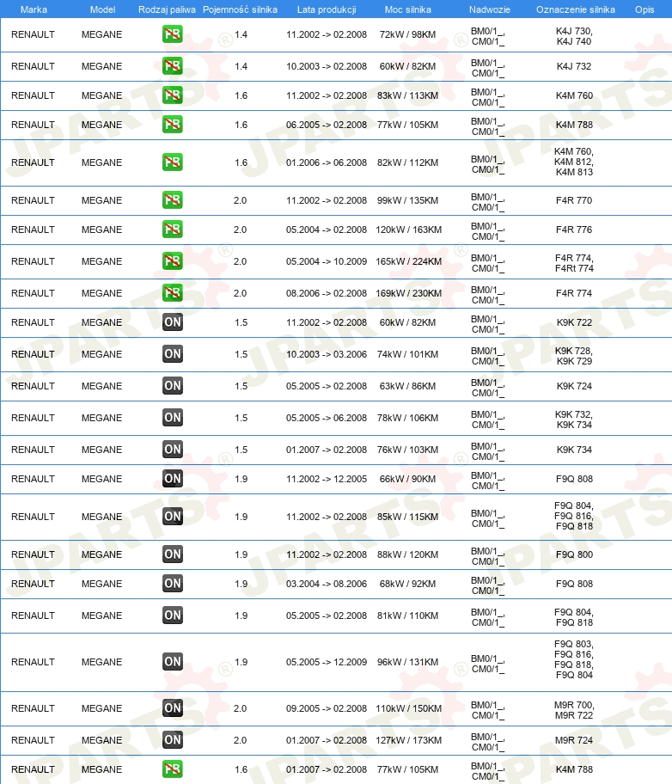Click the Lata produkcji column header

coord(327,9)
